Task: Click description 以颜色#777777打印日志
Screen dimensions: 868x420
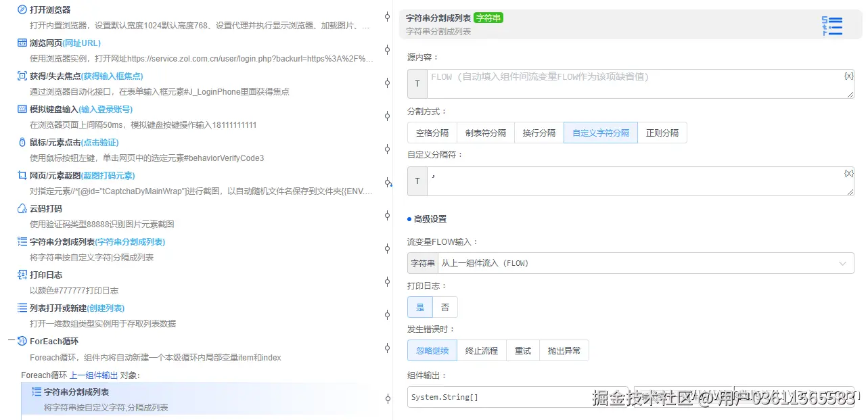Action: [x=74, y=291]
